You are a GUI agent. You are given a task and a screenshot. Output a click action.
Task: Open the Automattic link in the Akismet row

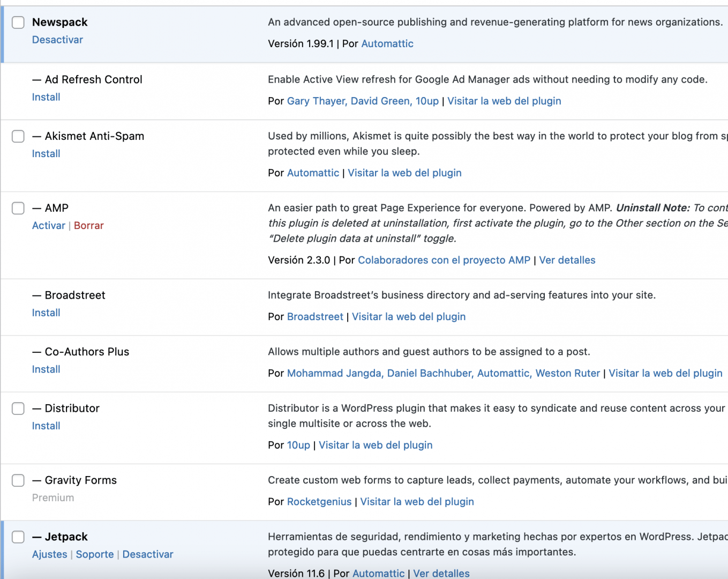click(313, 173)
